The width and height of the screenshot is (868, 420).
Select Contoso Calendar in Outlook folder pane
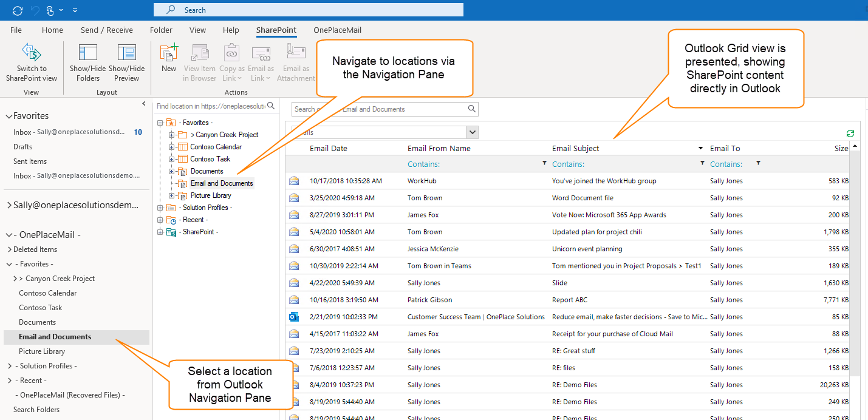tap(47, 293)
